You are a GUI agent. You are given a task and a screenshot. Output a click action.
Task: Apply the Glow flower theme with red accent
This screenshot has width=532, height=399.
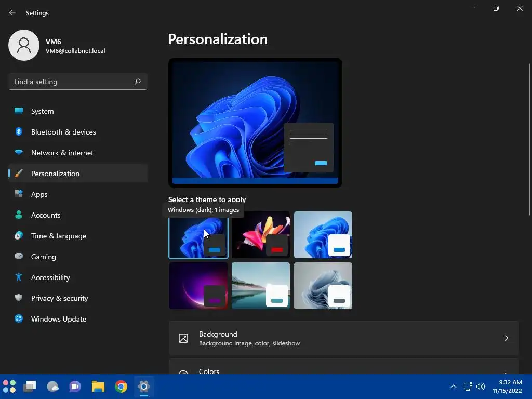261,235
